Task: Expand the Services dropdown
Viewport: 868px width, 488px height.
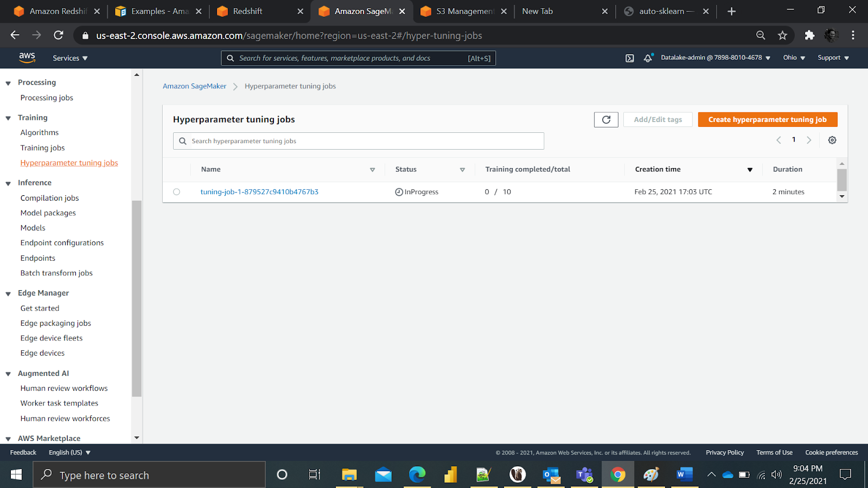Action: [70, 58]
